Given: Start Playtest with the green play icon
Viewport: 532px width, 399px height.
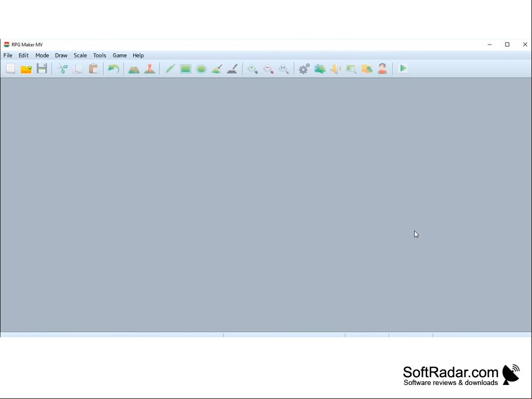Looking at the screenshot, I should (x=403, y=68).
